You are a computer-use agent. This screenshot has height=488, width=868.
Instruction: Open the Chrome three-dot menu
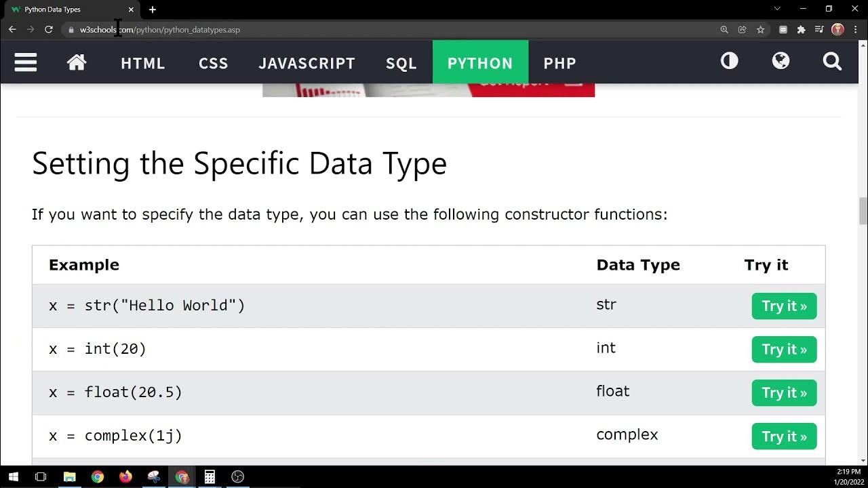point(855,30)
